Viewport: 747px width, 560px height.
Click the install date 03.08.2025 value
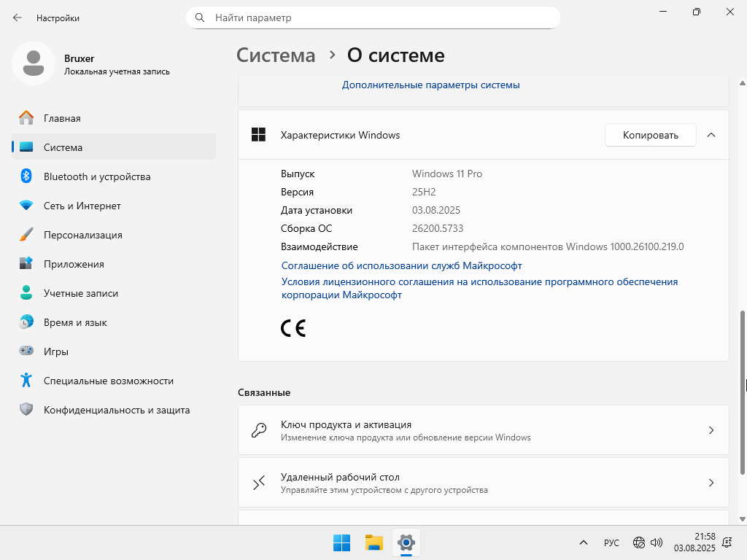click(436, 210)
